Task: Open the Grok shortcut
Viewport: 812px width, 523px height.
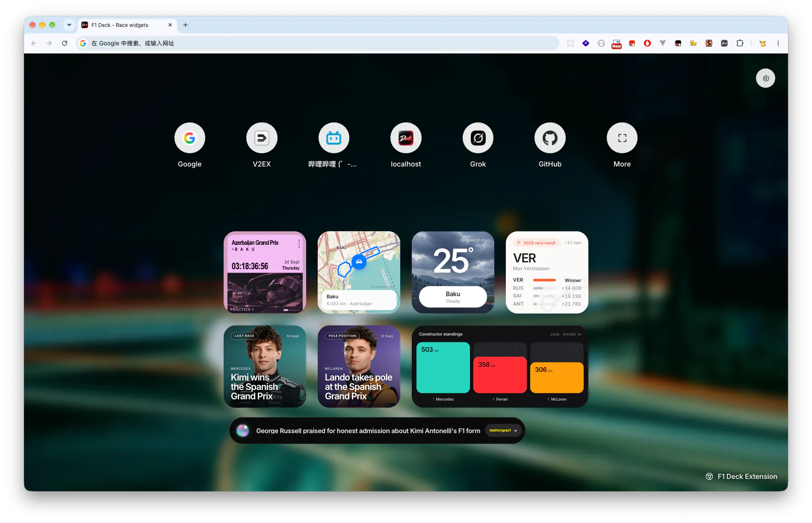Action: pyautogui.click(x=478, y=138)
